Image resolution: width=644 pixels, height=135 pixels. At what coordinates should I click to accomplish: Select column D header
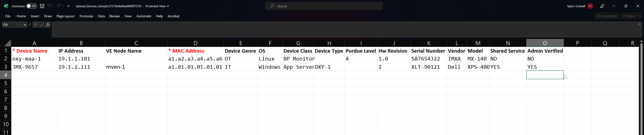click(196, 43)
